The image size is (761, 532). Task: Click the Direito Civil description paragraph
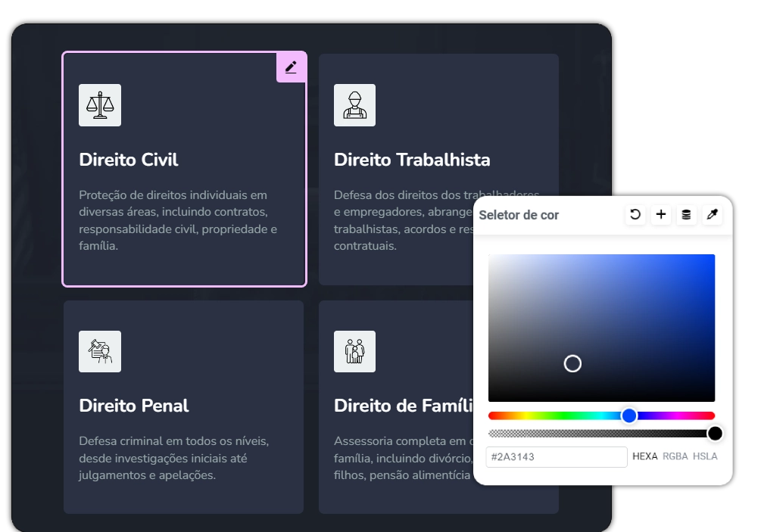[x=178, y=220]
